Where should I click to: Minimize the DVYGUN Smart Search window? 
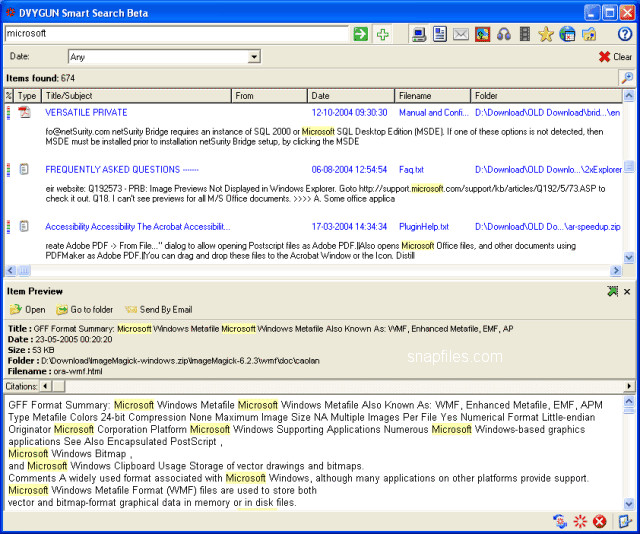coord(592,13)
